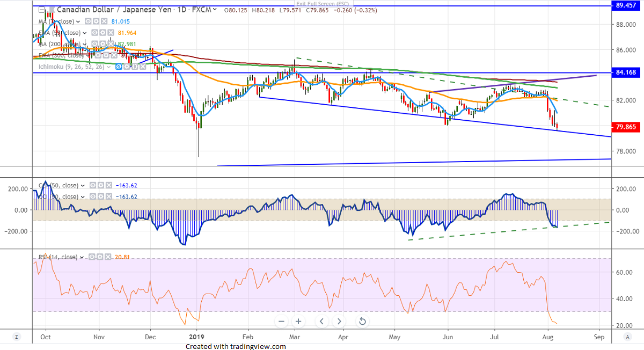Toggle visibility eye for RSI indicator
Viewport: 644px width, 350px height.
[x=92, y=257]
